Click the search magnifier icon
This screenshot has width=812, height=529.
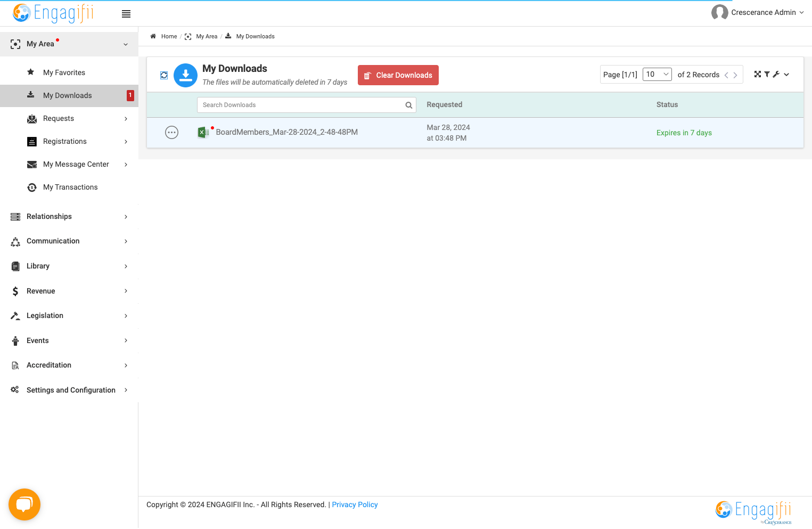click(409, 105)
